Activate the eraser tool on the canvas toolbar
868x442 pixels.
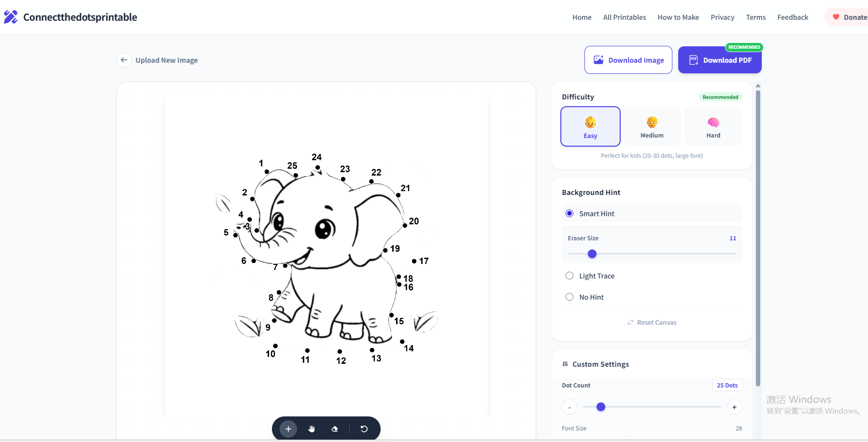coord(335,428)
